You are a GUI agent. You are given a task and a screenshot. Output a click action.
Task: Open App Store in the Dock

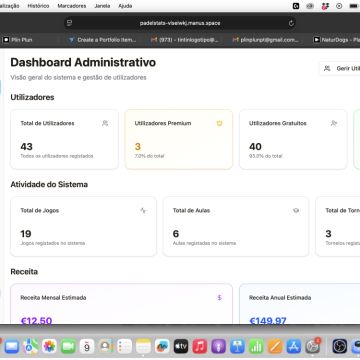pyautogui.click(x=294, y=347)
